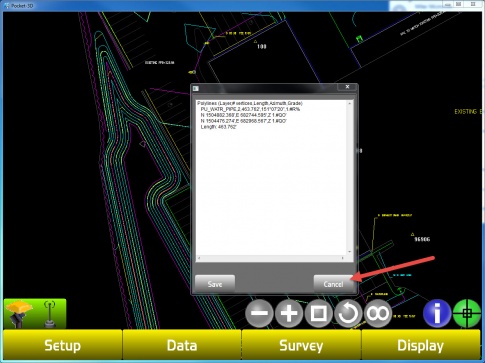Click the vertical scrollbar down arrow

(350, 252)
